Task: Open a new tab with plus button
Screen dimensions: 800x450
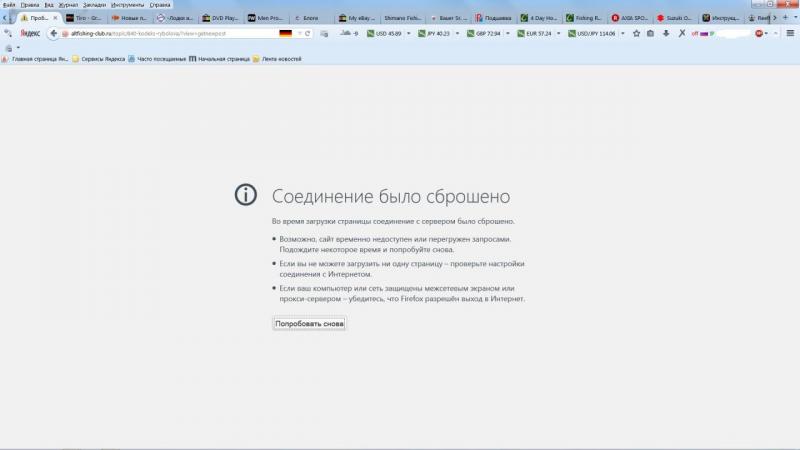Action: [x=785, y=17]
